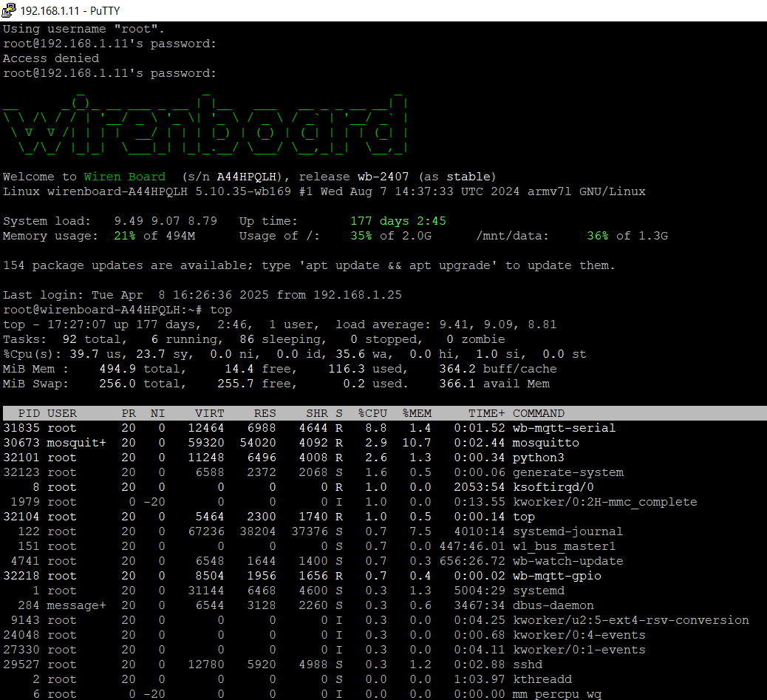
Task: Click the TIME+ column header
Action: [487, 413]
